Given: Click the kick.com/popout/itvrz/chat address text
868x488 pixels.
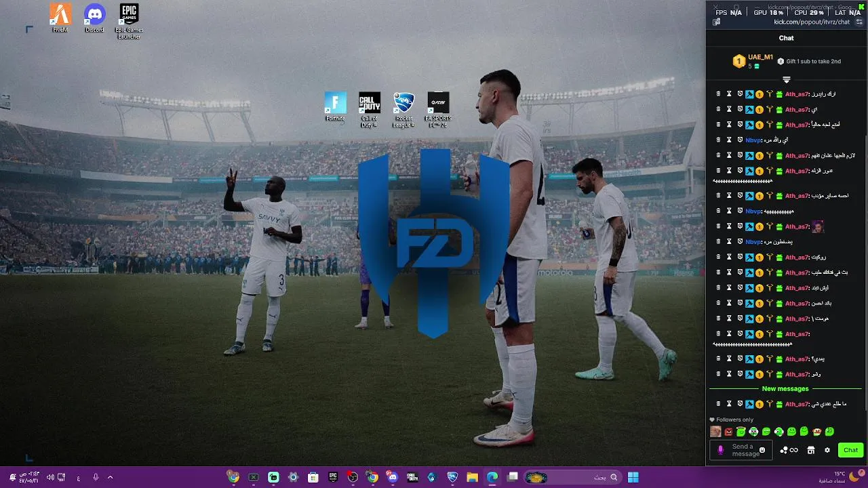Looking at the screenshot, I should tap(812, 22).
